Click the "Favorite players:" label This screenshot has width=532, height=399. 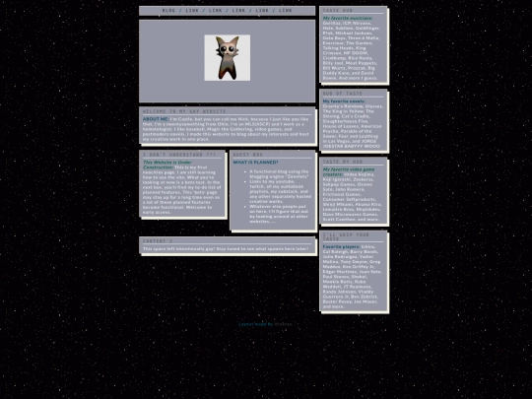tap(341, 246)
